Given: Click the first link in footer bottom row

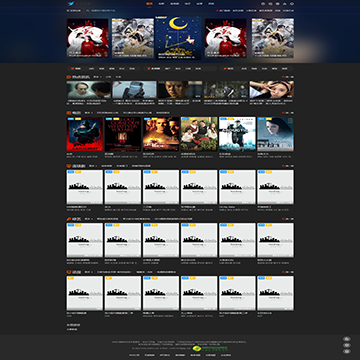Looking at the screenshot, I should pyautogui.click(x=135, y=355).
